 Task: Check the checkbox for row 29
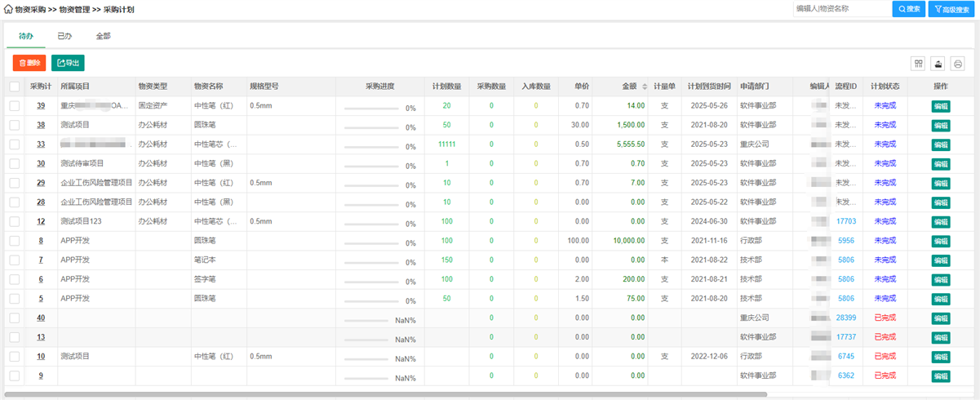(15, 183)
